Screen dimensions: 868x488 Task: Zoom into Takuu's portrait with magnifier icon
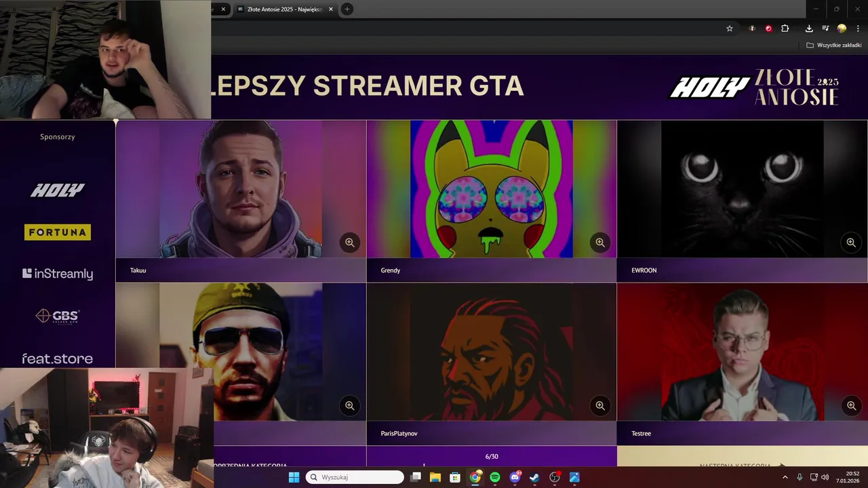point(350,242)
